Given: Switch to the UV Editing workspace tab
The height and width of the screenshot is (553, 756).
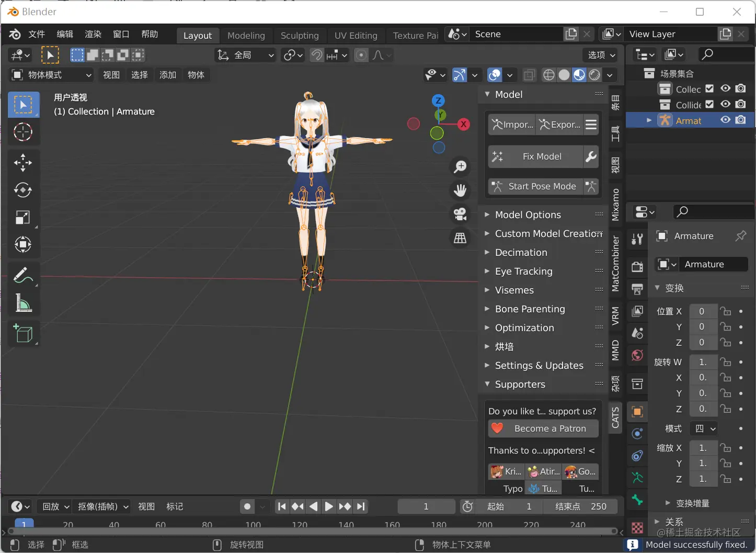Looking at the screenshot, I should coord(356,35).
